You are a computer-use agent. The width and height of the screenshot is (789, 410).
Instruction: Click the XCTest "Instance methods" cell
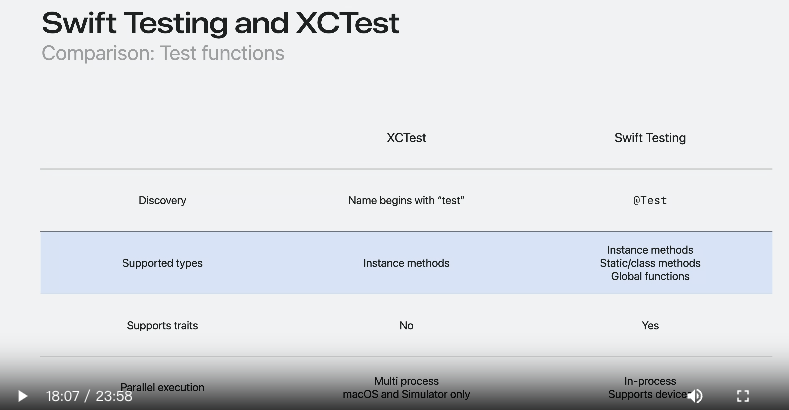click(406, 263)
